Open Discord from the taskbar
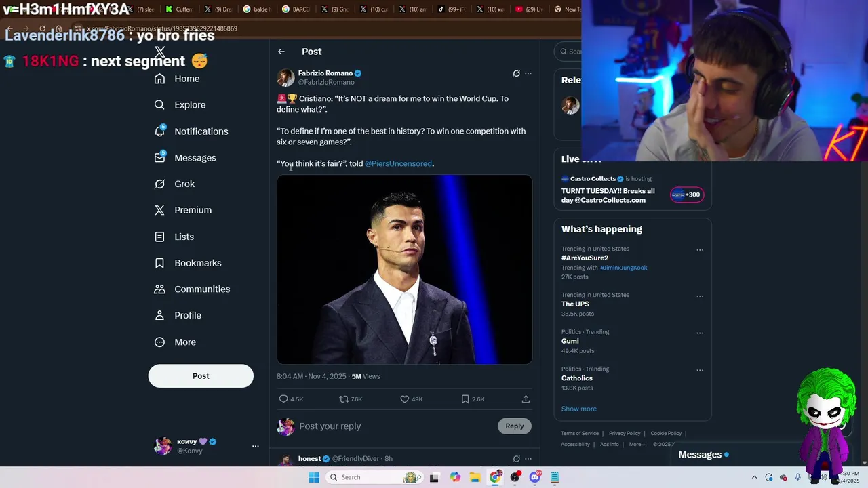The height and width of the screenshot is (488, 868). [535, 477]
